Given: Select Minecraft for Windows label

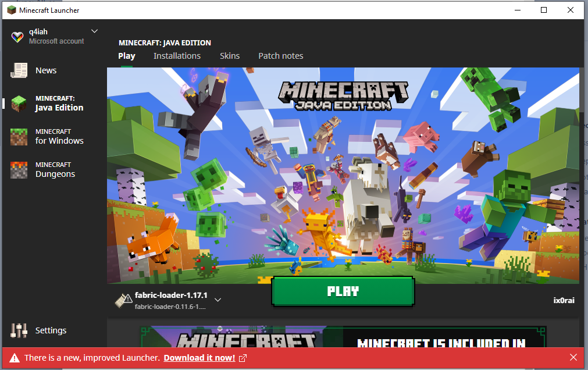Looking at the screenshot, I should pos(59,137).
